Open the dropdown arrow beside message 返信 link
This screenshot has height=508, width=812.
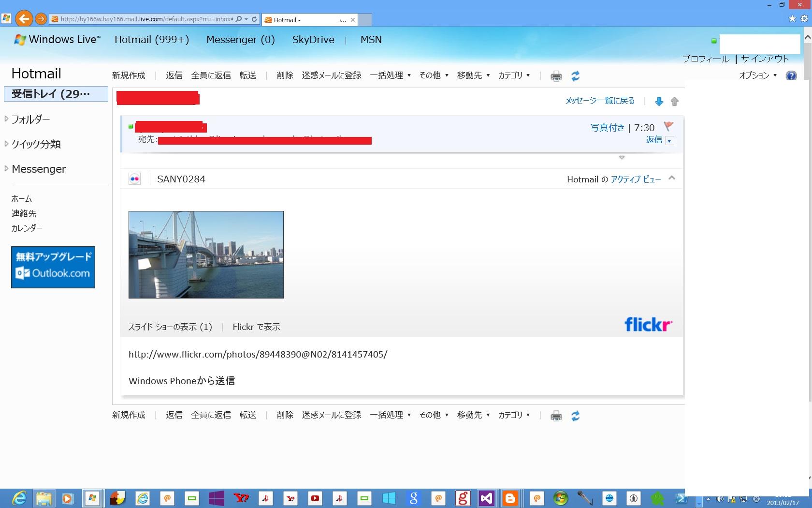pos(669,141)
